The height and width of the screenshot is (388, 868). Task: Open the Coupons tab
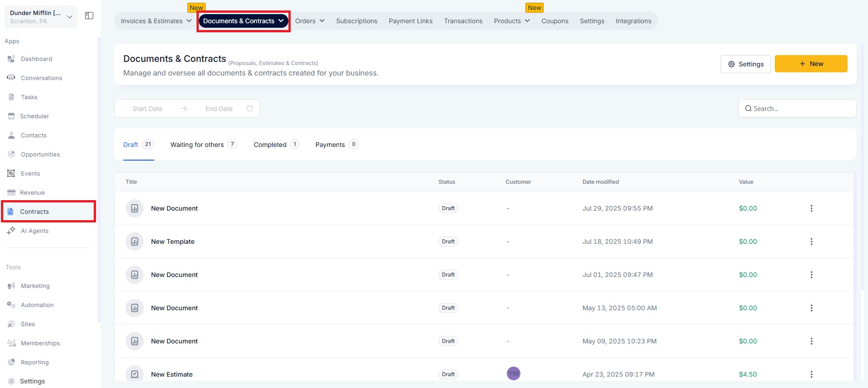click(555, 21)
